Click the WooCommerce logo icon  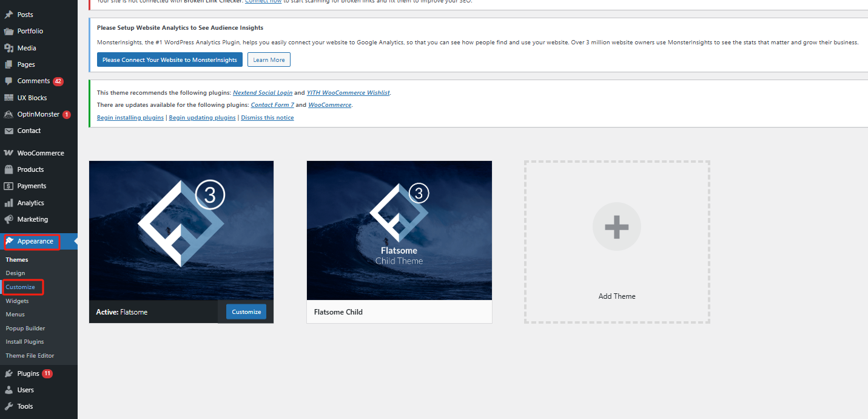pyautogui.click(x=9, y=153)
